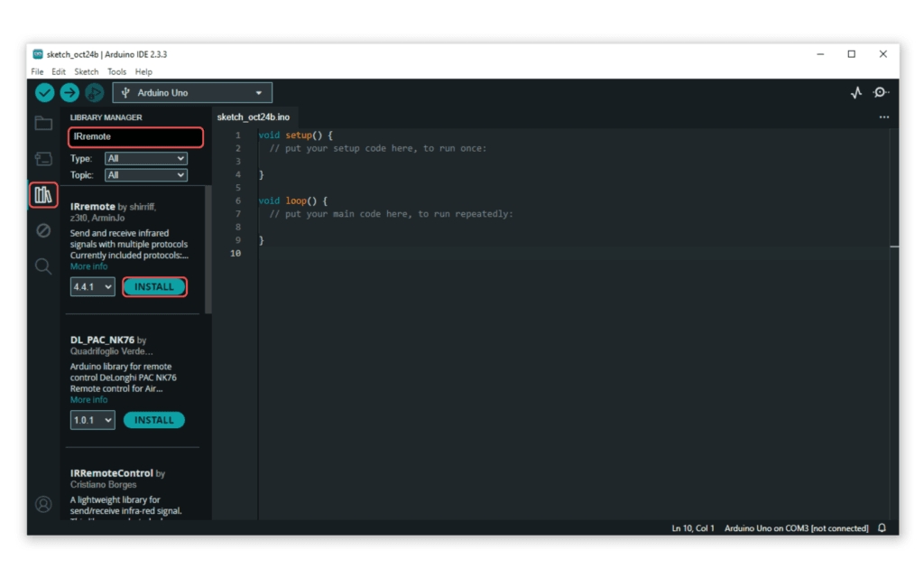
Task: Open the Help menu
Action: 143,72
